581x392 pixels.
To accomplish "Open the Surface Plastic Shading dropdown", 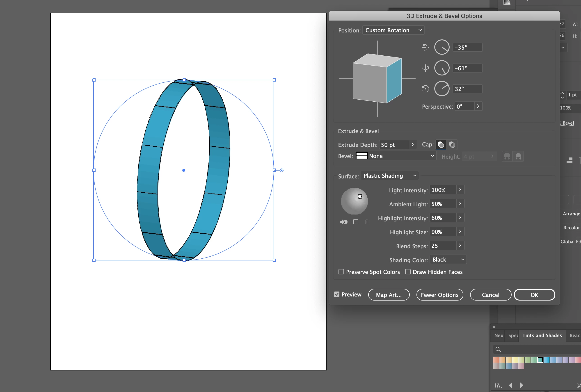I will 389,176.
